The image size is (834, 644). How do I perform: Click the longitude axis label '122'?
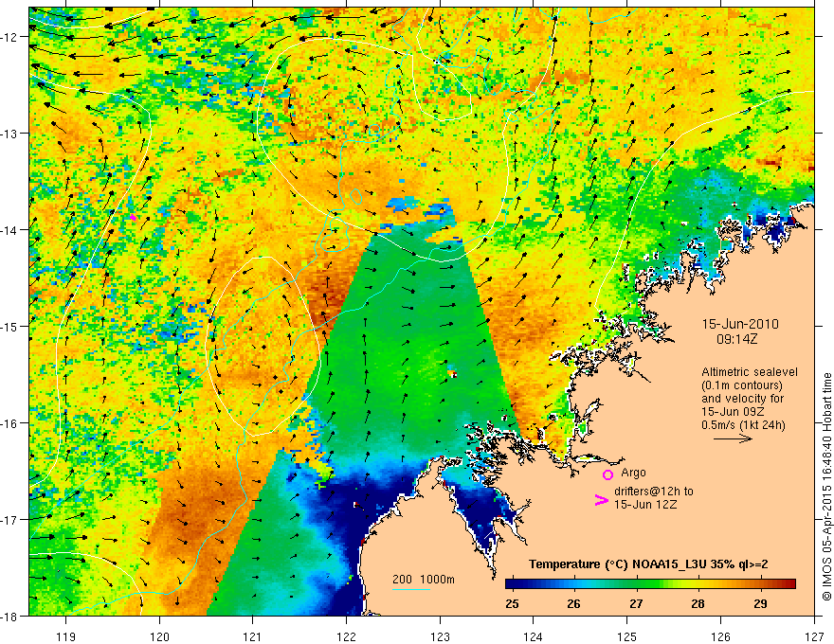[346, 636]
